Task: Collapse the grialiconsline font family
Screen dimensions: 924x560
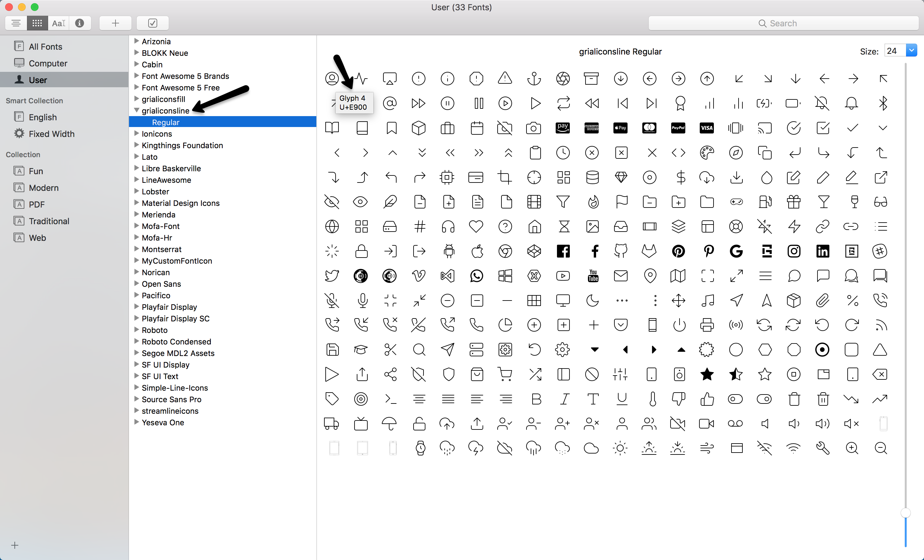Action: (x=136, y=110)
